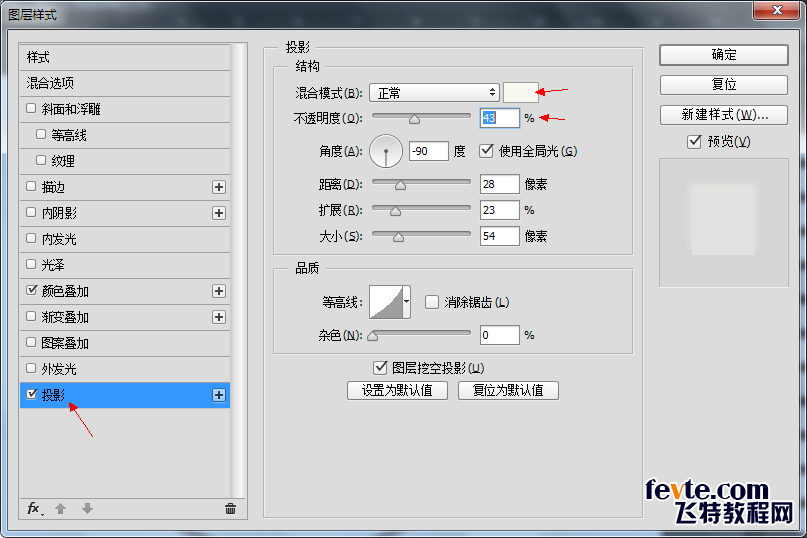Uncheck 颜色叠加 effect checkbox
807x538 pixels.
[31, 290]
